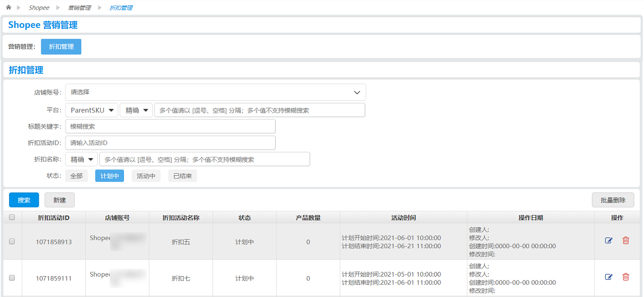Focus the 平台 multi-value search field
Image resolution: width=644 pixels, height=297 pixels.
point(260,110)
